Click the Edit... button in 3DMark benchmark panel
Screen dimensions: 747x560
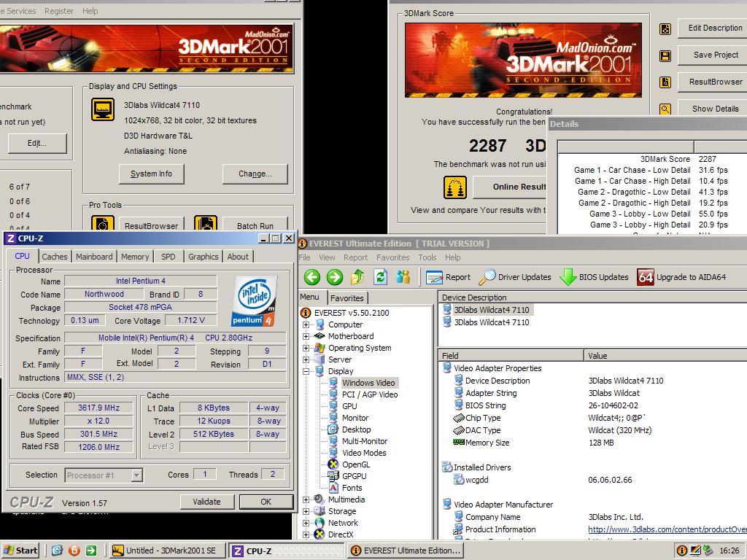click(37, 144)
